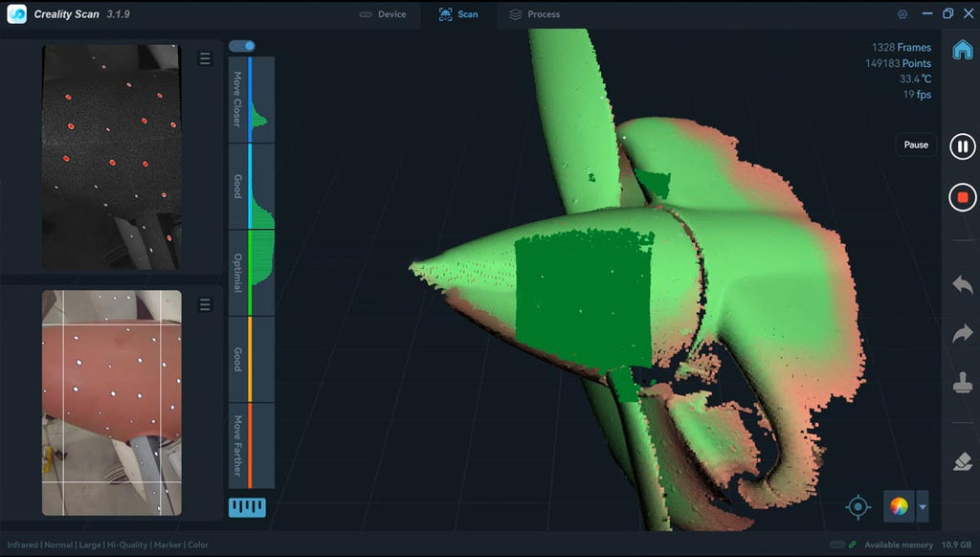Switch to the Process tab
This screenshot has width=980, height=557.
(535, 14)
